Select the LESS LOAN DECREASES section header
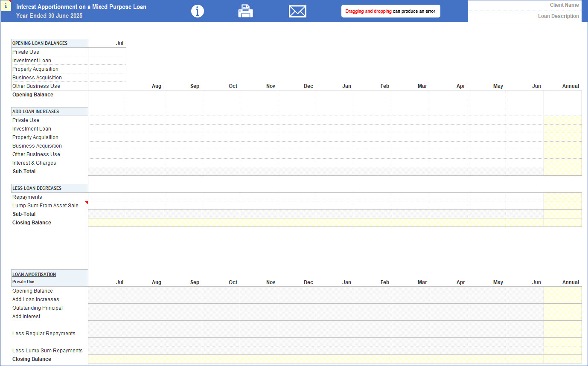The image size is (588, 366). (49, 188)
